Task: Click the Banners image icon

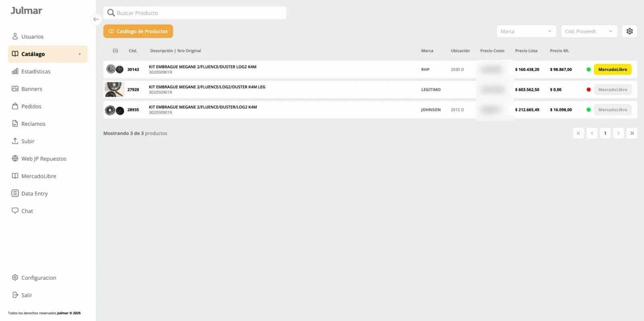Action: tap(15, 88)
